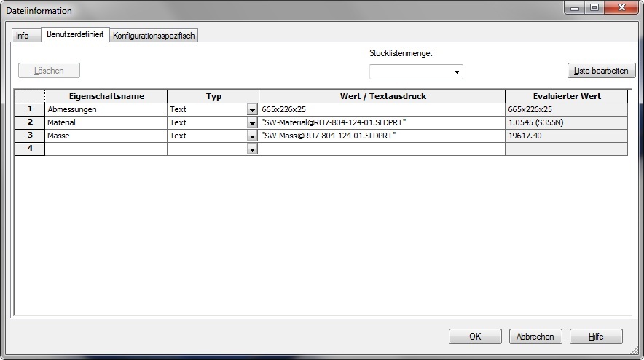Click Liste bearbeiten button
644x360 pixels.
pyautogui.click(x=601, y=71)
